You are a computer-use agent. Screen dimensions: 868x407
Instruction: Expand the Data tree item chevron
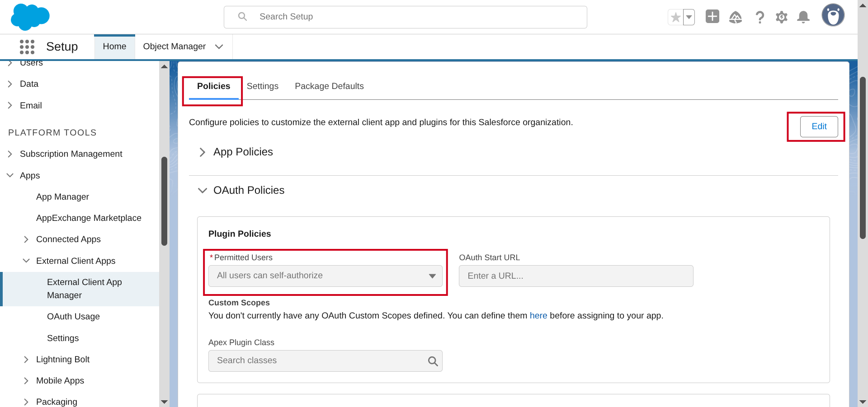pos(10,84)
